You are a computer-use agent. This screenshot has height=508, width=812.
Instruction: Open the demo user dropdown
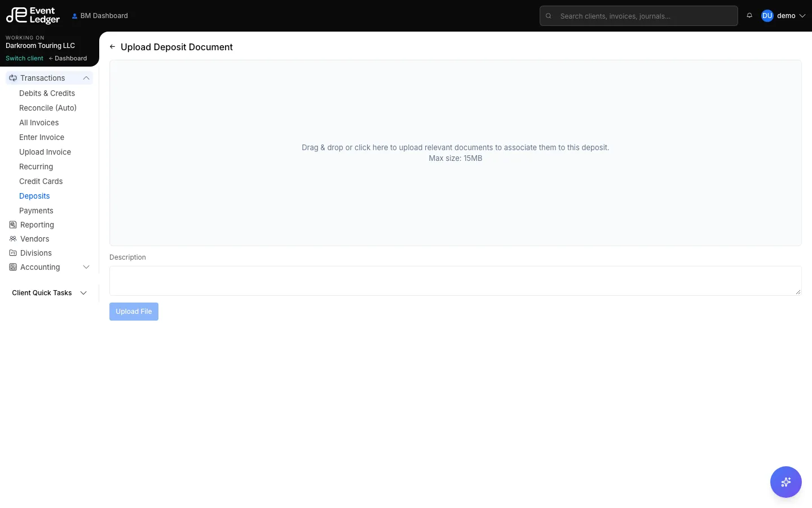tap(784, 16)
